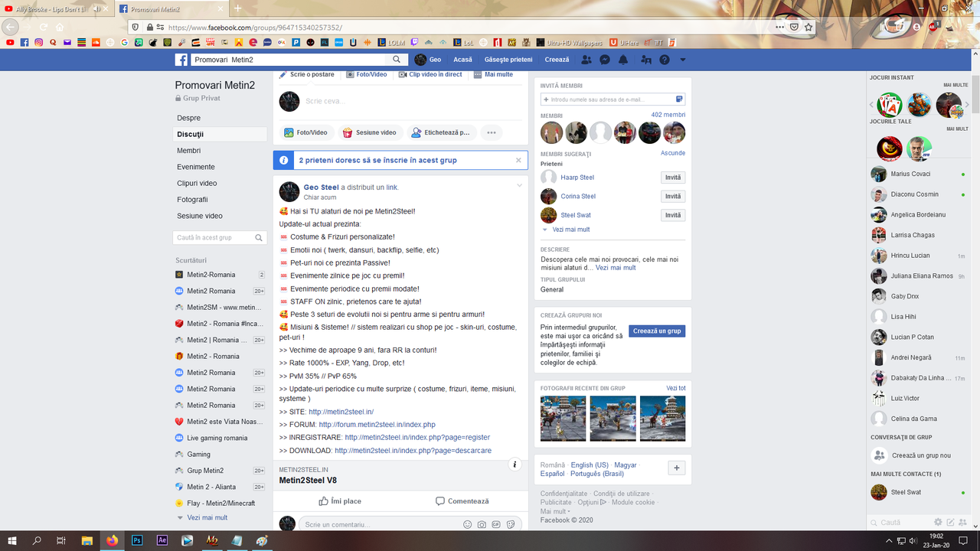Open the post options chevron on Geo Steel's post
Screen dimensions: 980x551
point(520,186)
